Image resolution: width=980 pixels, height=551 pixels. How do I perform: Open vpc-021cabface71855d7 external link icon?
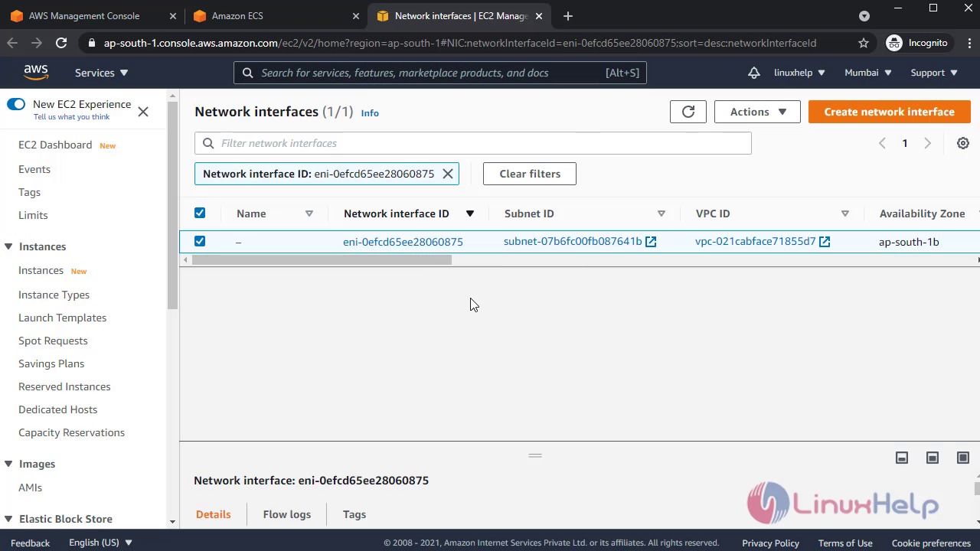(x=825, y=242)
